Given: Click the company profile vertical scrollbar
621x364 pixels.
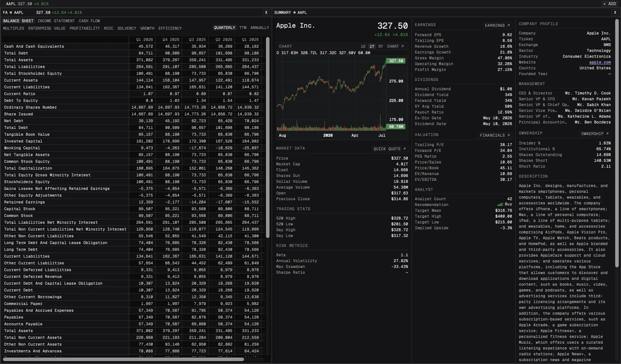Looking at the screenshot, I should tap(617, 143).
